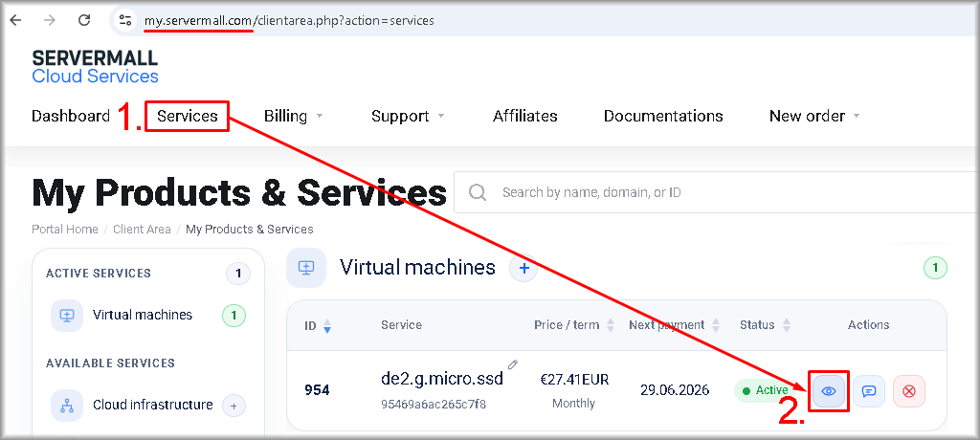Click Virtual machines green count badge in sidebar
Viewport: 980px width, 440px height.
pyautogui.click(x=234, y=316)
